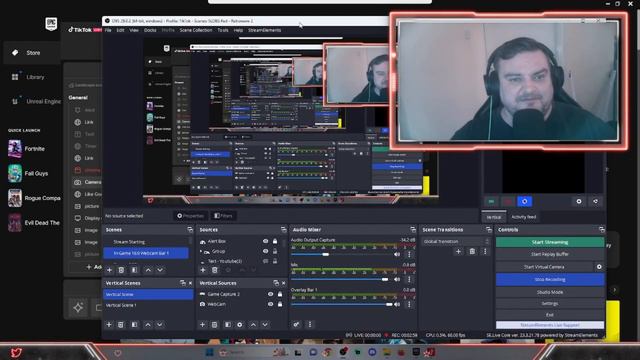Undock the Scene Transitions panel
The width and height of the screenshot is (640, 360).
489,230
